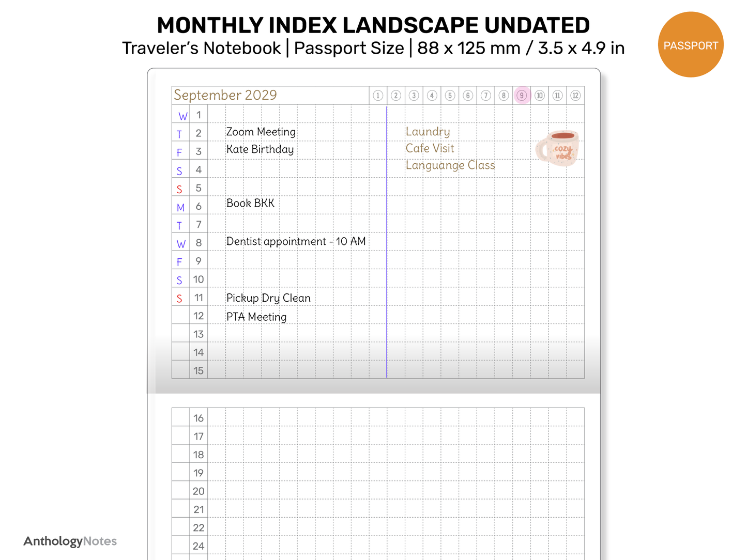The image size is (747, 560).
Task: Click month index circle 3
Action: tap(414, 96)
